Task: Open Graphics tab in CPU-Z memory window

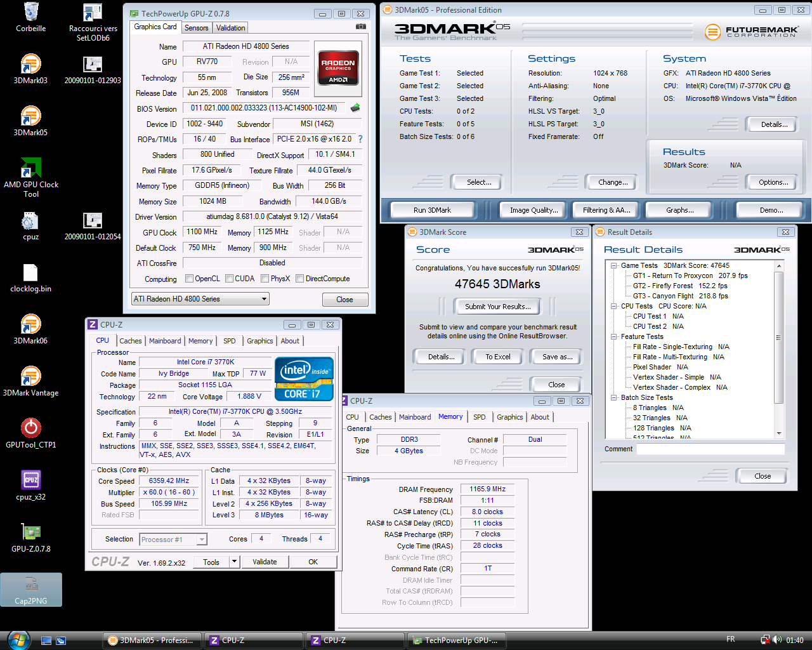Action: click(x=510, y=417)
